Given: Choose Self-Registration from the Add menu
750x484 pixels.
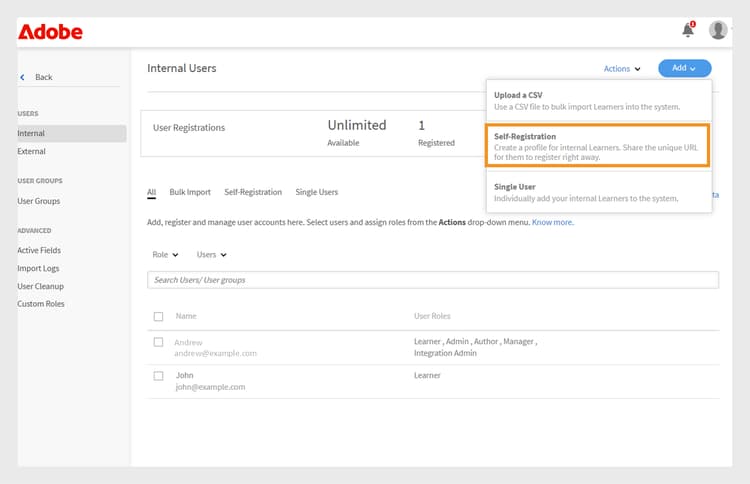Looking at the screenshot, I should pyautogui.click(x=597, y=146).
